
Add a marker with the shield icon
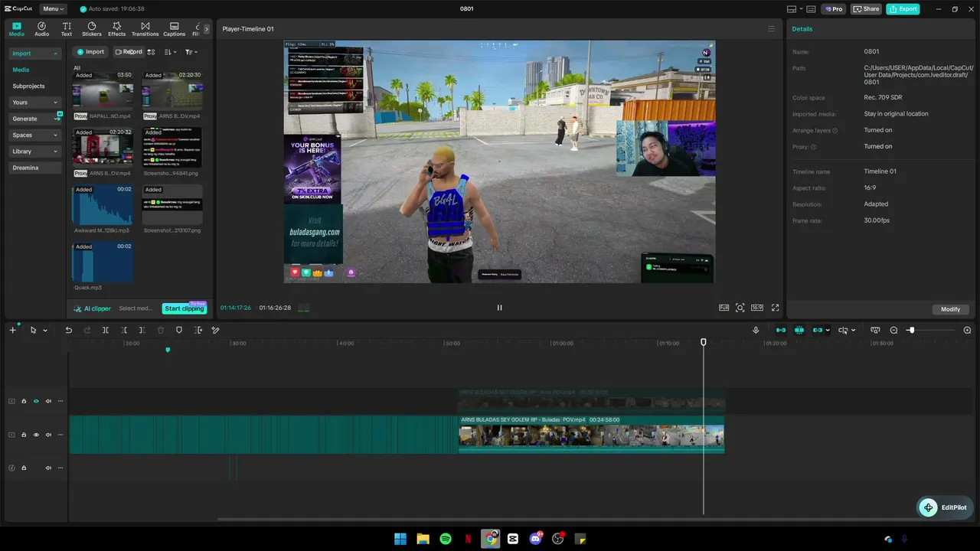[179, 330]
